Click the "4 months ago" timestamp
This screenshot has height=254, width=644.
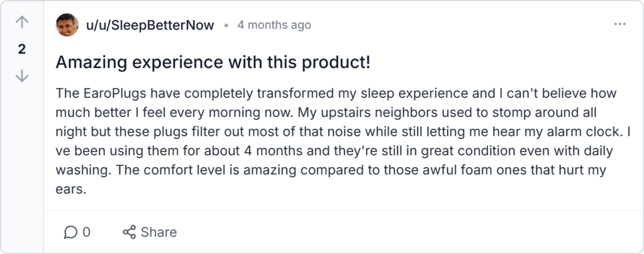[274, 25]
